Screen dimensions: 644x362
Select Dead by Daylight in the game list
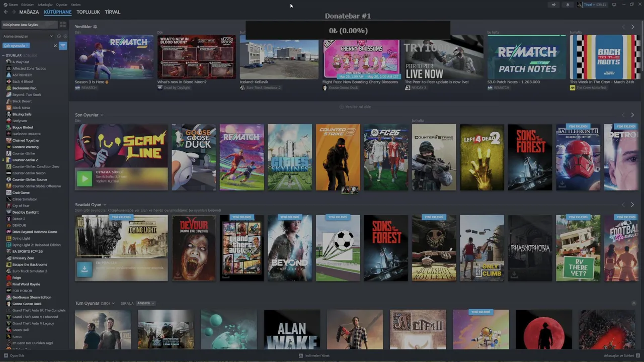25,212
